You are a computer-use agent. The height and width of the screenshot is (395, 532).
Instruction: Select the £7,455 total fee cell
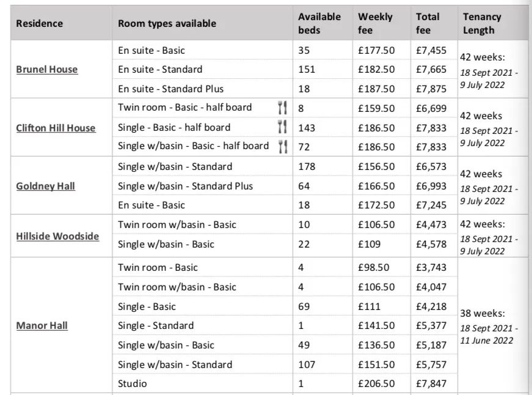click(x=434, y=50)
